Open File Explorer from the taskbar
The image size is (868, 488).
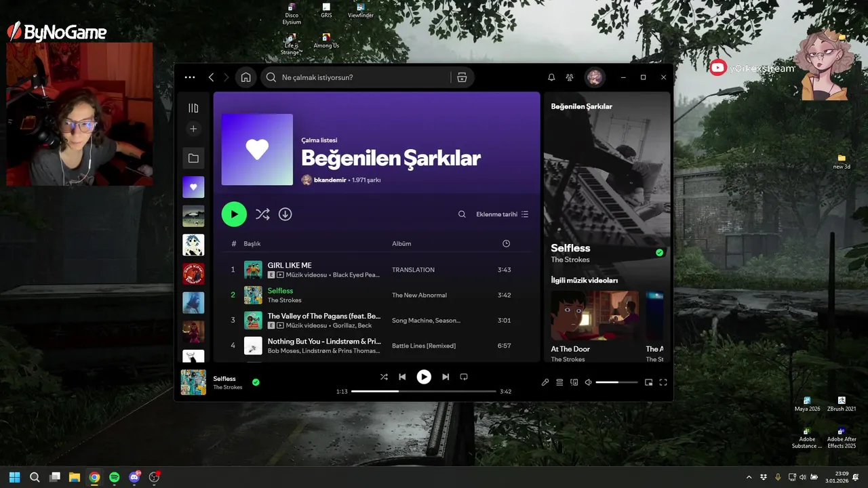click(75, 477)
